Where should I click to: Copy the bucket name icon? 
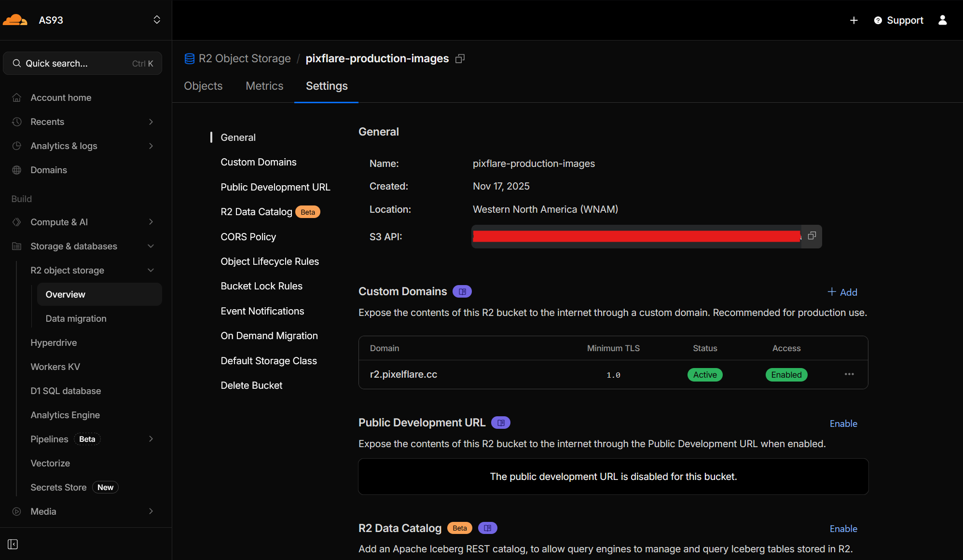coord(460,58)
